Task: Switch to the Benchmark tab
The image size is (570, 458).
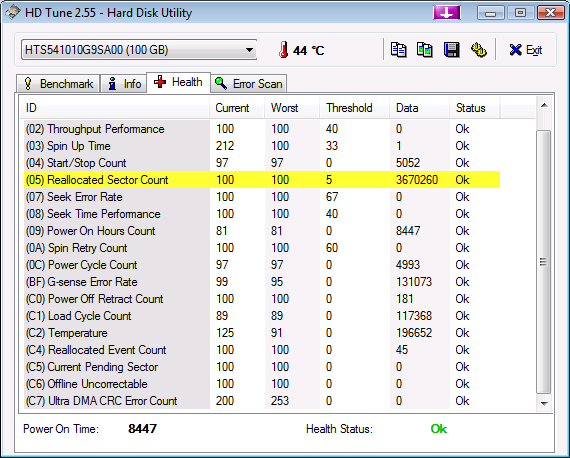Action: coord(58,84)
